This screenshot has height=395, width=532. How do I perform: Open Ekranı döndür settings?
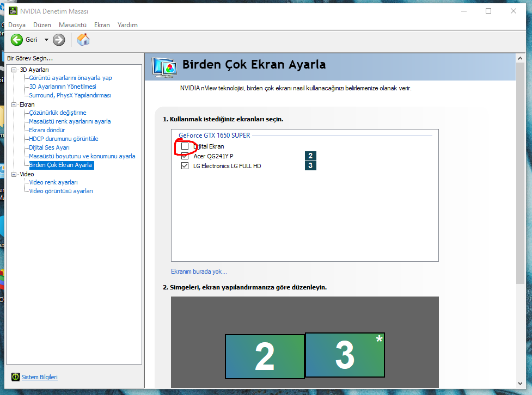pyautogui.click(x=47, y=130)
